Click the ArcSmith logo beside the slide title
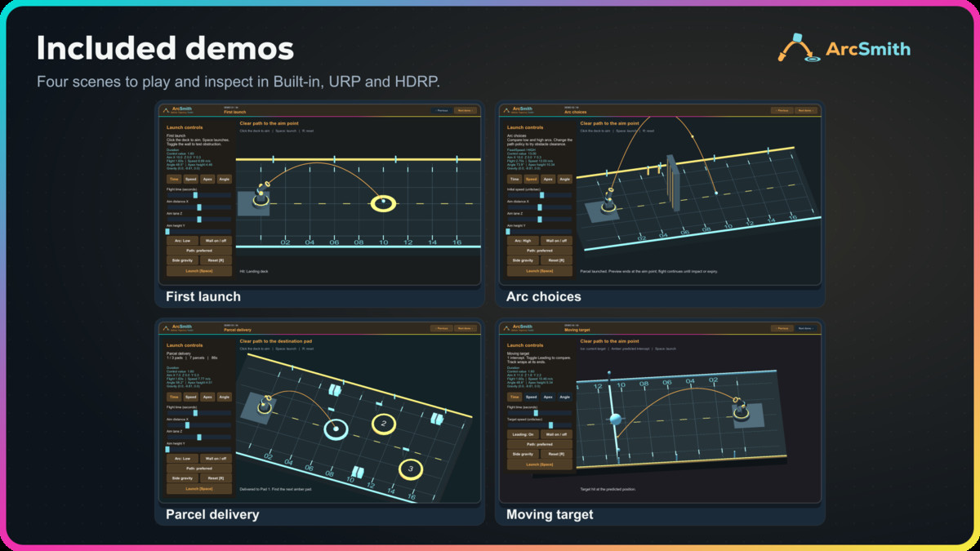 click(x=844, y=48)
